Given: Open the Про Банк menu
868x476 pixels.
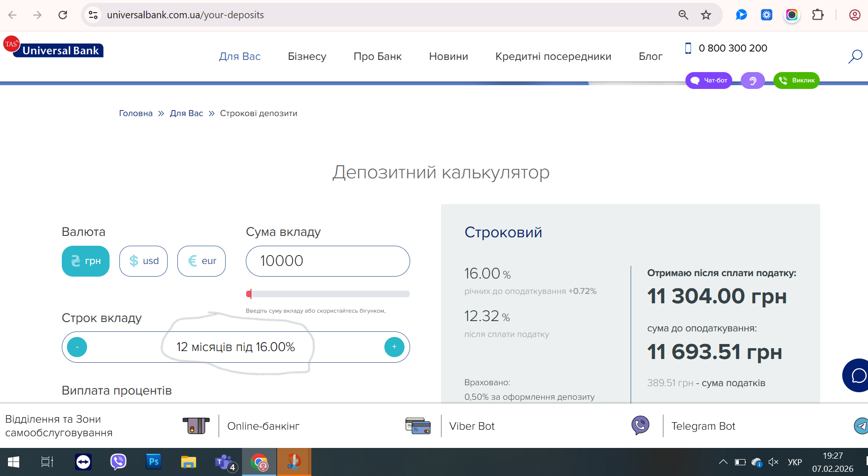Looking at the screenshot, I should pyautogui.click(x=378, y=56).
